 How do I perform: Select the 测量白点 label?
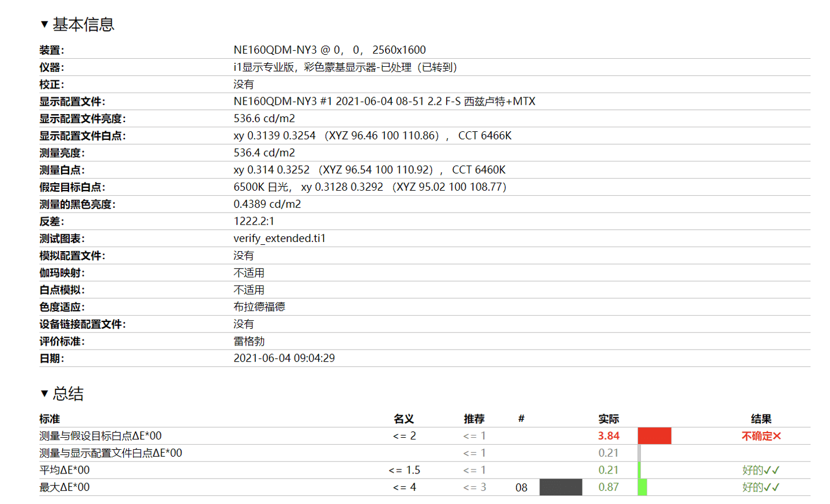pyautogui.click(x=62, y=170)
